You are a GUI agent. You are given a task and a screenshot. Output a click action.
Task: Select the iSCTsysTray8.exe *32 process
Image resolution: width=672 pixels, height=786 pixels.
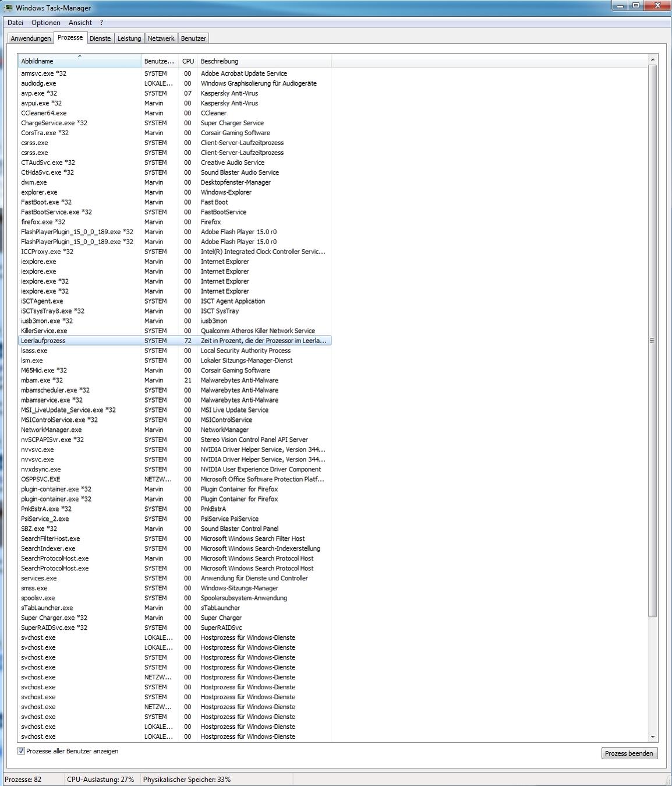pos(175,311)
